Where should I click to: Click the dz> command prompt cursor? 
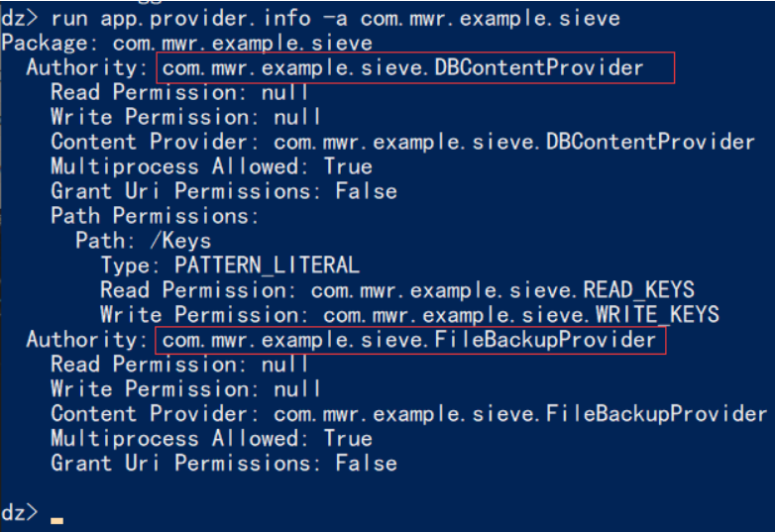coord(56,520)
